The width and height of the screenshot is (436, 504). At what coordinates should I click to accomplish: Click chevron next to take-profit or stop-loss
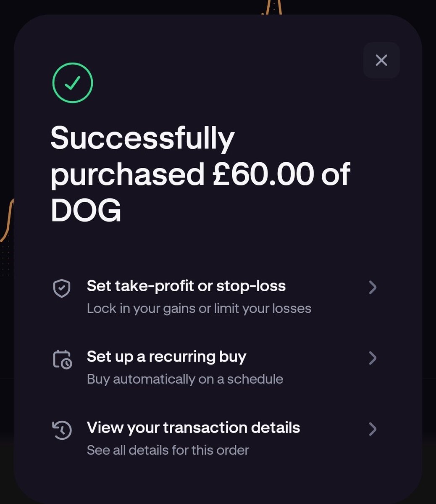click(x=372, y=288)
